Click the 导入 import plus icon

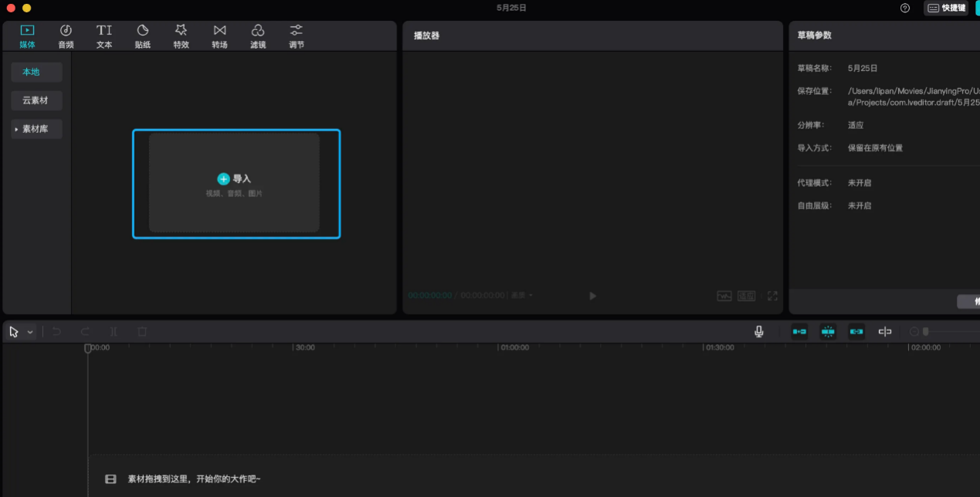tap(223, 178)
